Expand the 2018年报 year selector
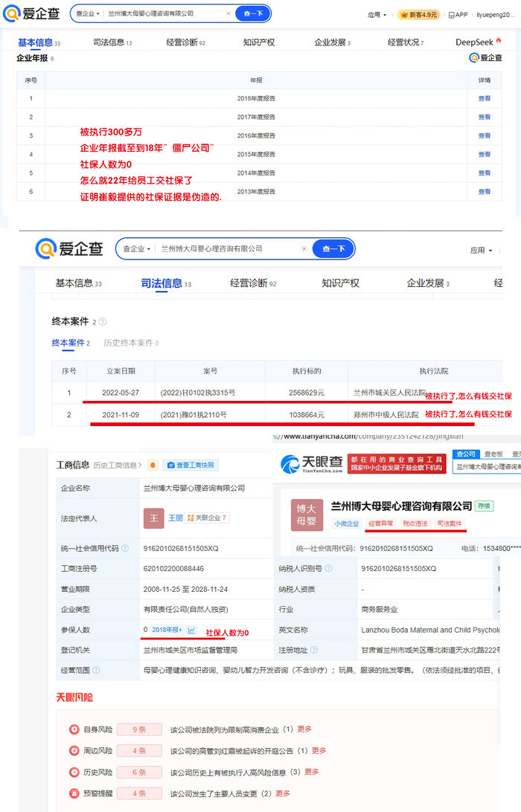 pyautogui.click(x=167, y=630)
